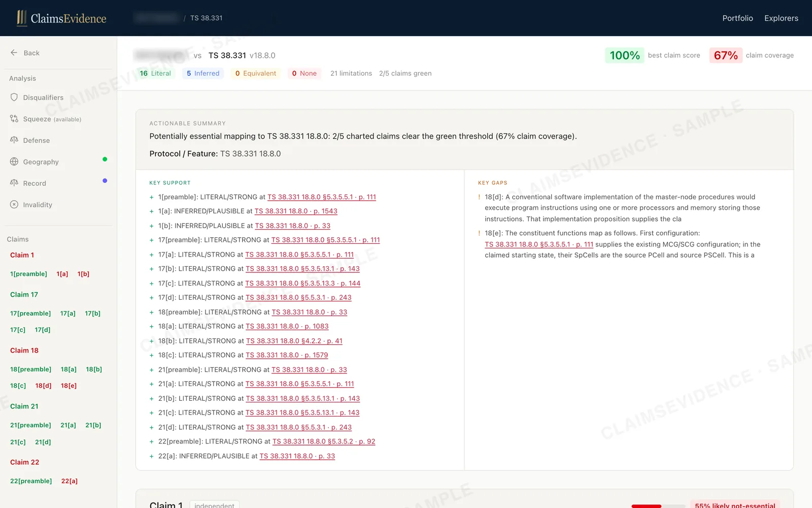
Task: Click the 55% likely not-essential badge
Action: point(735,505)
